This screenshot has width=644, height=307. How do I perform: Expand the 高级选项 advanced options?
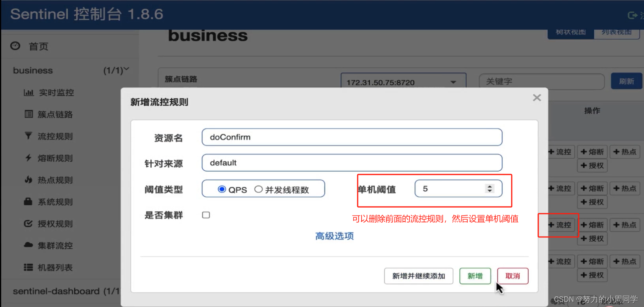(334, 236)
